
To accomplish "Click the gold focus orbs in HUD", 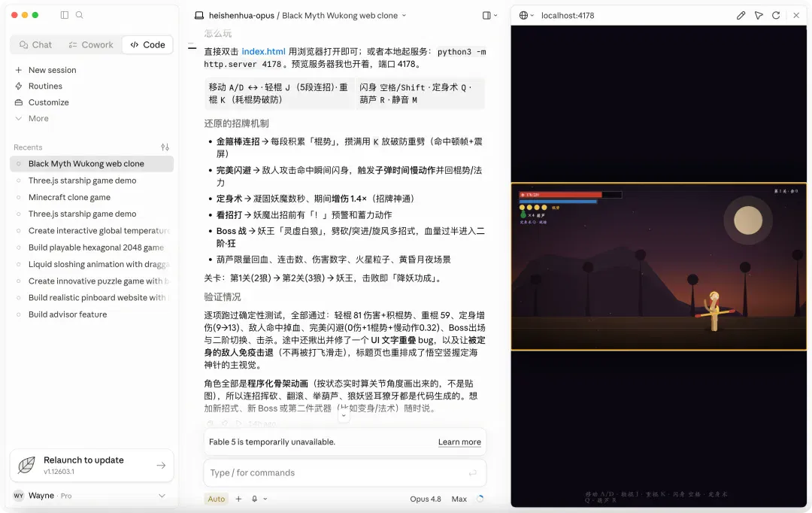I will pos(533,208).
